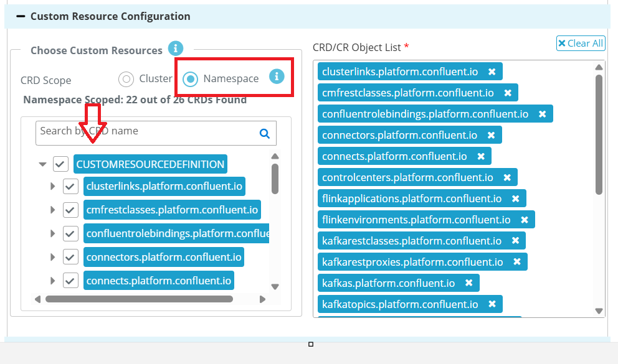
Task: Uncheck clusterlinks.platform.confluent.io checkbox in tree
Action: point(70,186)
